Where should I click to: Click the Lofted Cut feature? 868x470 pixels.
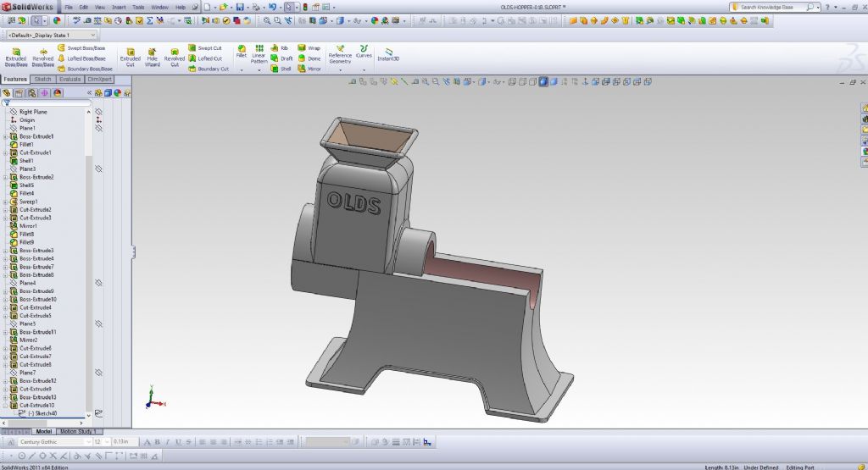tap(205, 58)
